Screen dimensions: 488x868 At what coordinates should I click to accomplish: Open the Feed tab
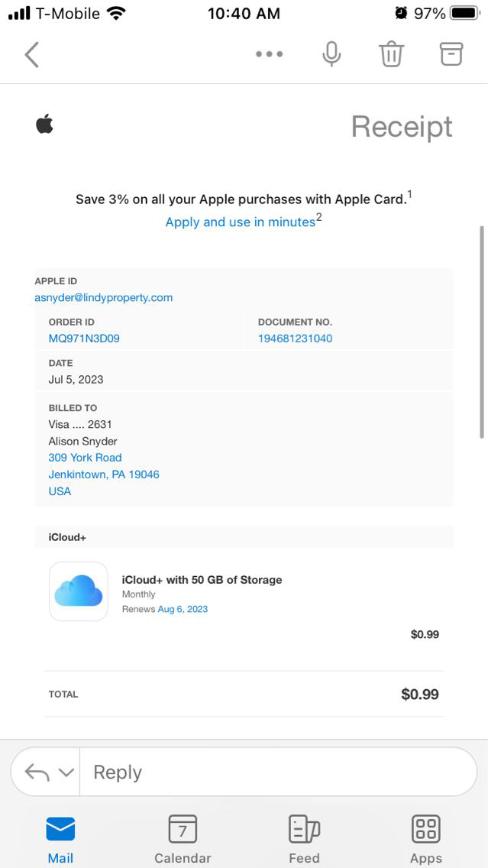[x=304, y=838]
